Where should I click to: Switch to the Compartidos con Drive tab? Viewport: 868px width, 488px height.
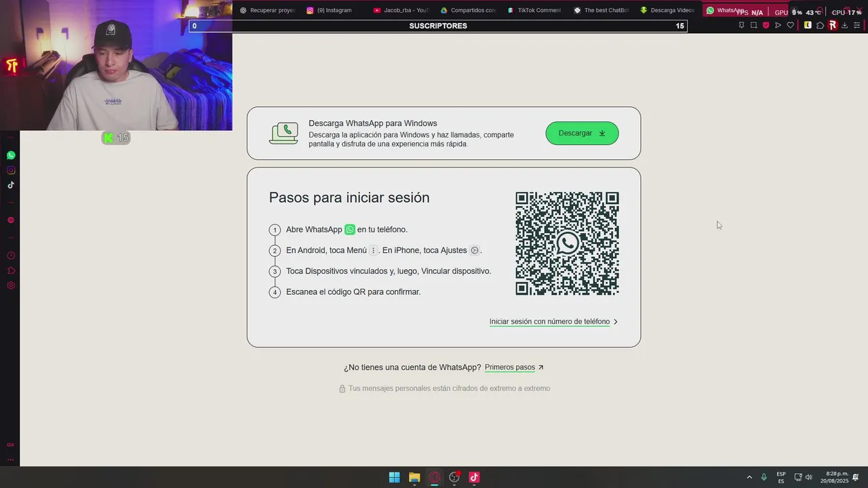tap(468, 10)
